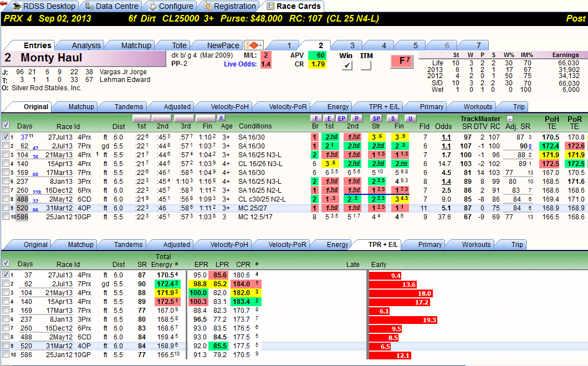
Task: Click jockey name Vargas Jr Jorge
Action: (x=123, y=72)
